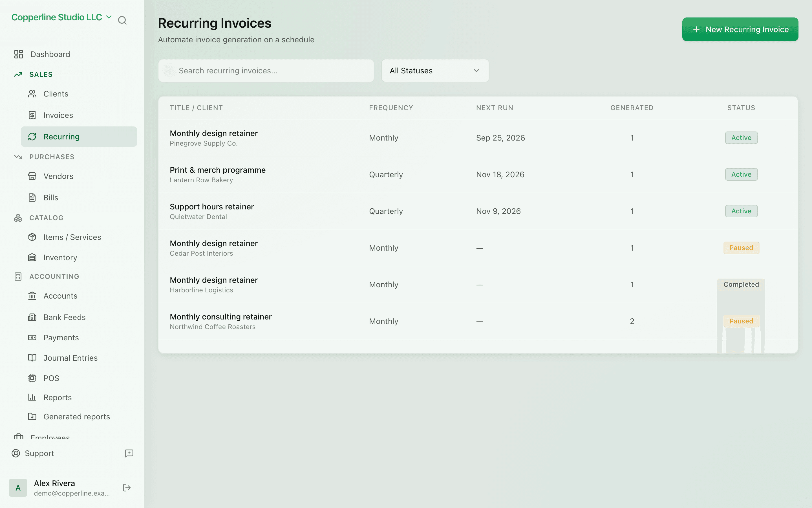Viewport: 812px width, 508px height.
Task: Click the Nov 18, 2026 next run date
Action: [500, 174]
